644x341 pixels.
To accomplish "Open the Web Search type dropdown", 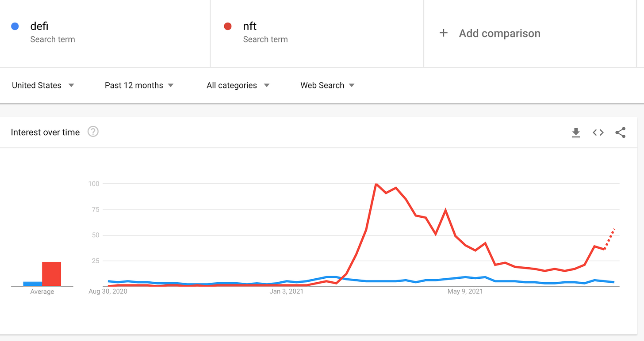I will click(327, 85).
